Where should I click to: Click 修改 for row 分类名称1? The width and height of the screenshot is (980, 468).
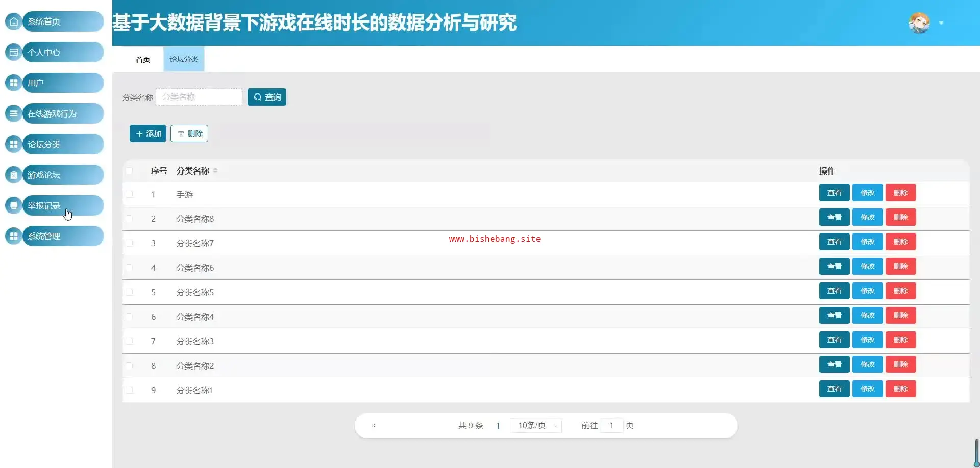coord(868,389)
